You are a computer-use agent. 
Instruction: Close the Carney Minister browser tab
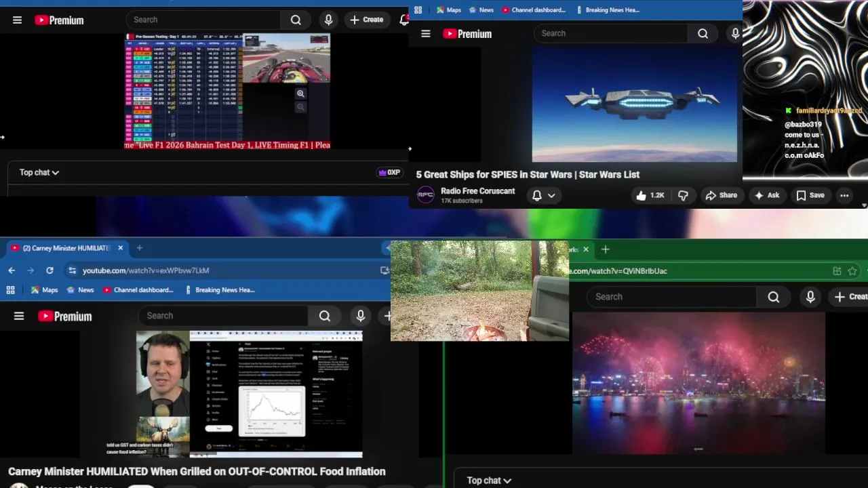(x=120, y=248)
